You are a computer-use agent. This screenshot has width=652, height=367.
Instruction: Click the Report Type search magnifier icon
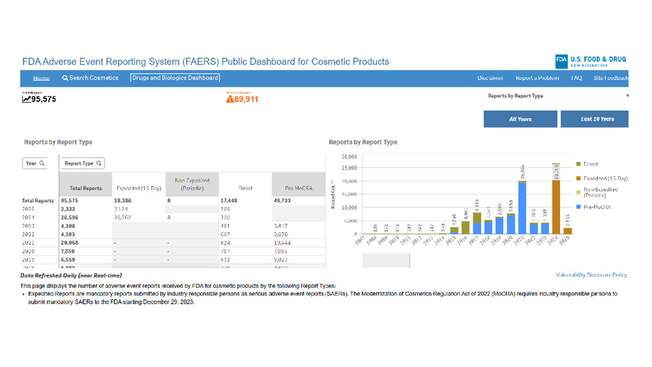[99, 163]
